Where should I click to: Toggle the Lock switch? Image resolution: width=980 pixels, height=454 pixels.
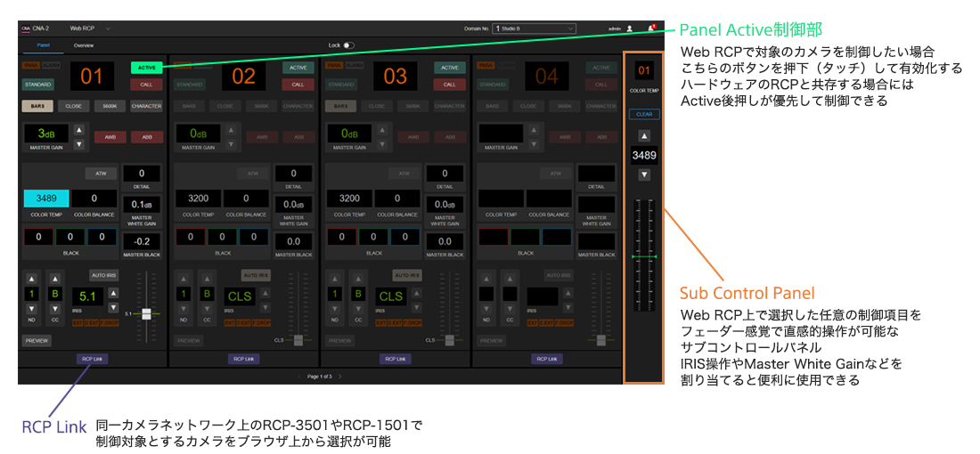click(347, 45)
